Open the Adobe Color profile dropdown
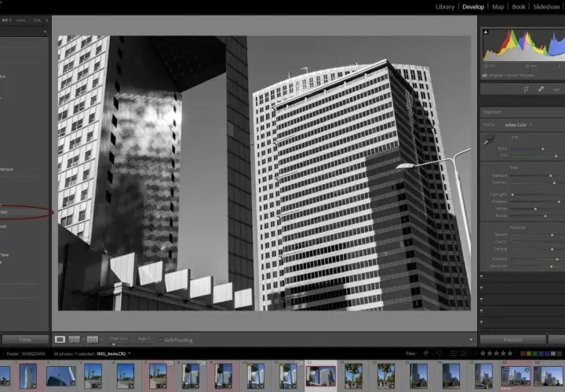Screen dimensions: 565x392 pos(518,125)
